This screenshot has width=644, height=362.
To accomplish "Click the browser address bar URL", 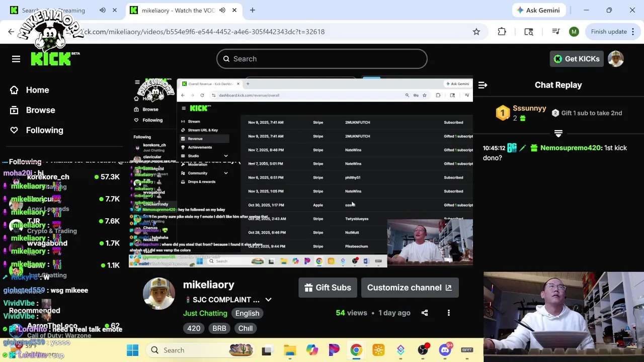I will [204, 32].
